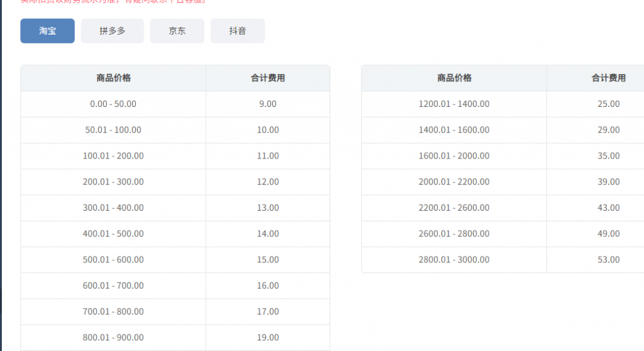Click the 43.00 fee value
Image resolution: width=644 pixels, height=351 pixels.
pyautogui.click(x=609, y=208)
